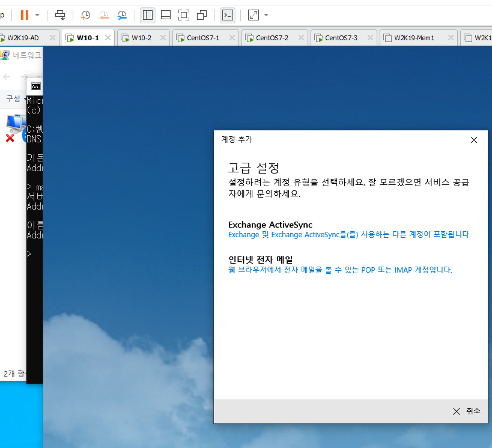Screen dimensions: 492x448
Task: Close the W10-2 tab
Action: click(163, 38)
